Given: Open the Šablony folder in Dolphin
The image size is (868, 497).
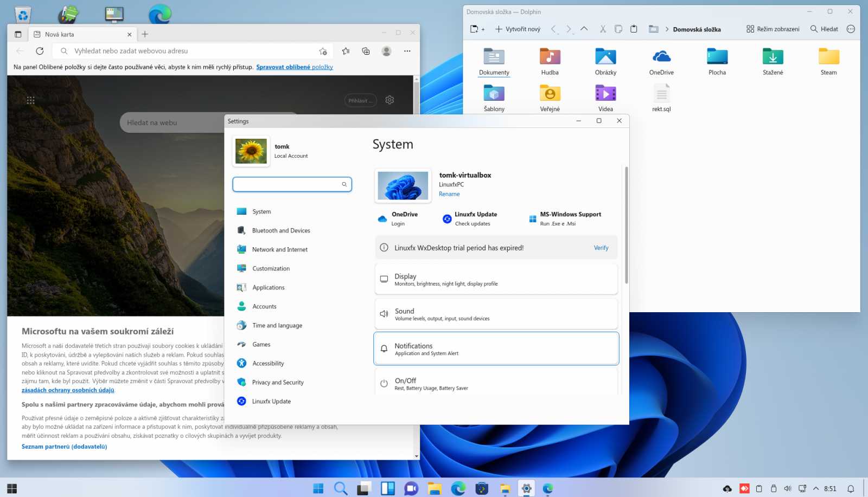Looking at the screenshot, I should point(494,98).
